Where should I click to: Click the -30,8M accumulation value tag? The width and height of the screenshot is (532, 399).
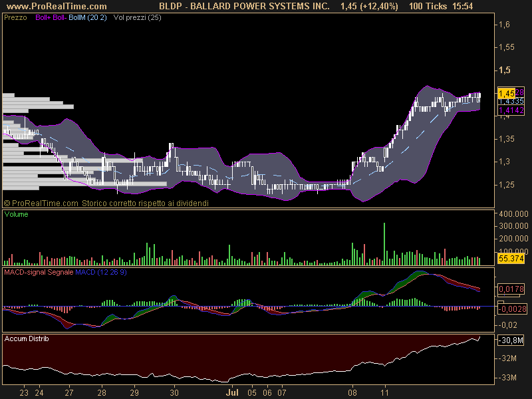pyautogui.click(x=511, y=340)
